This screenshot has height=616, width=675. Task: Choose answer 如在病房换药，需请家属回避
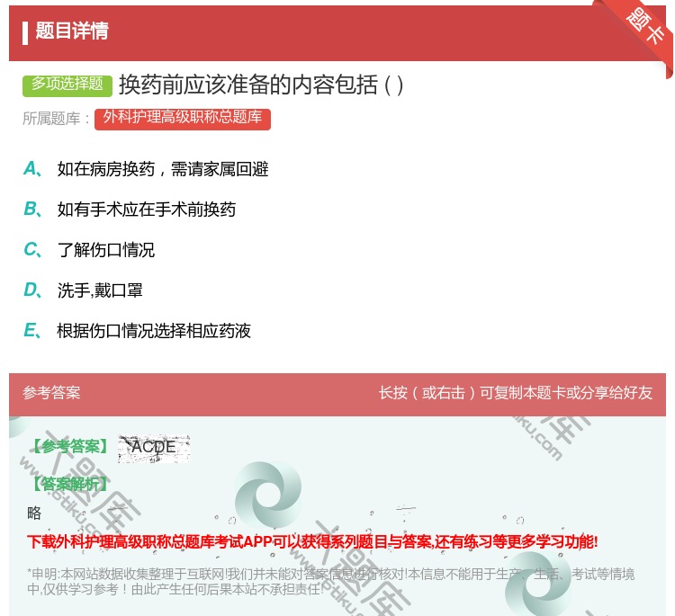point(163,169)
